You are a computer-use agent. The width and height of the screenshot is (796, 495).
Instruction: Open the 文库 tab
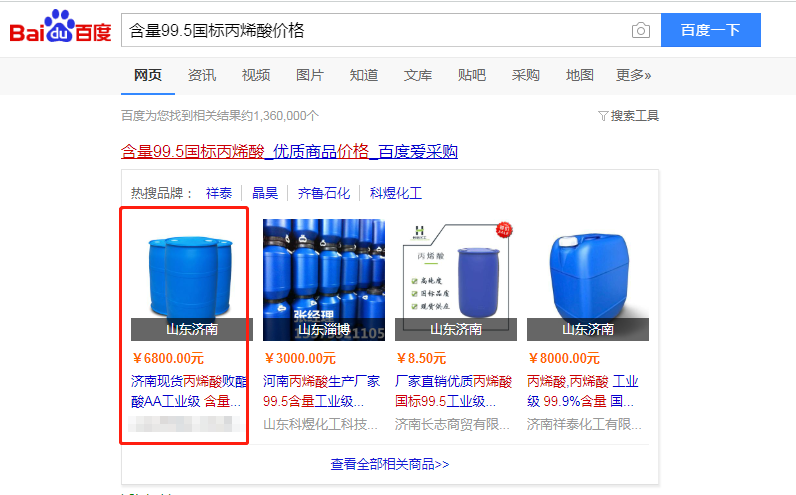[417, 75]
